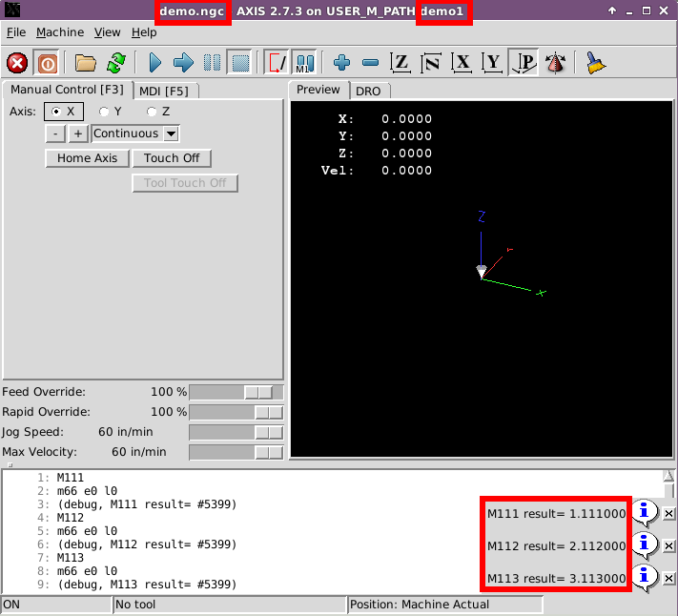Select the X axis radio button
The width and height of the screenshot is (678, 616).
[x=64, y=112]
